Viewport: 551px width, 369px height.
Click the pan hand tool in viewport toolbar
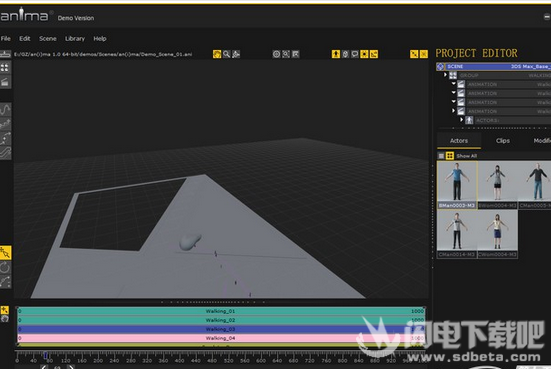[x=217, y=54]
